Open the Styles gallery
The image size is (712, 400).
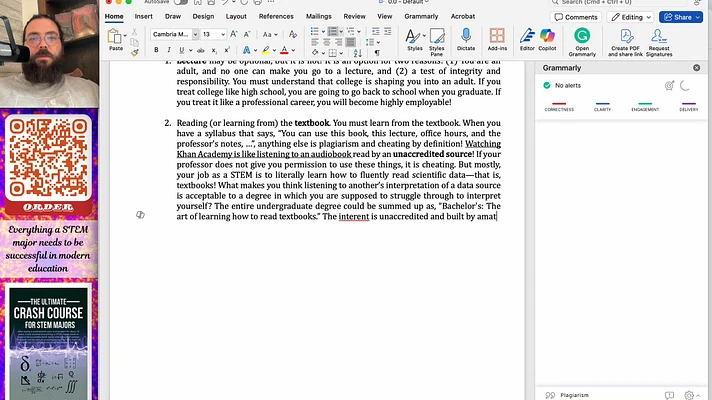414,40
